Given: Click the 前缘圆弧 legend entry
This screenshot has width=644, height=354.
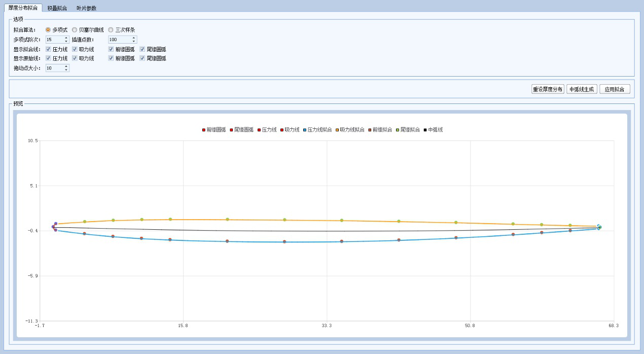Looking at the screenshot, I should point(214,130).
